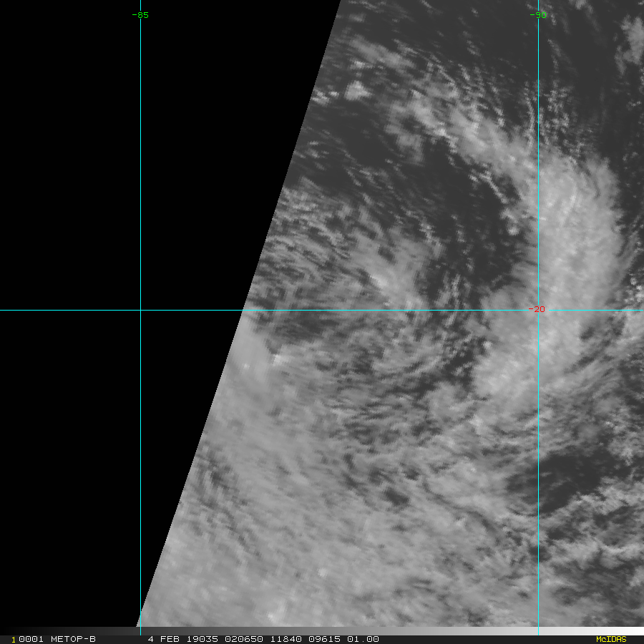Click the 4 FEB date text
Image resolution: width=644 pixels, height=644 pixels.
pos(165,639)
